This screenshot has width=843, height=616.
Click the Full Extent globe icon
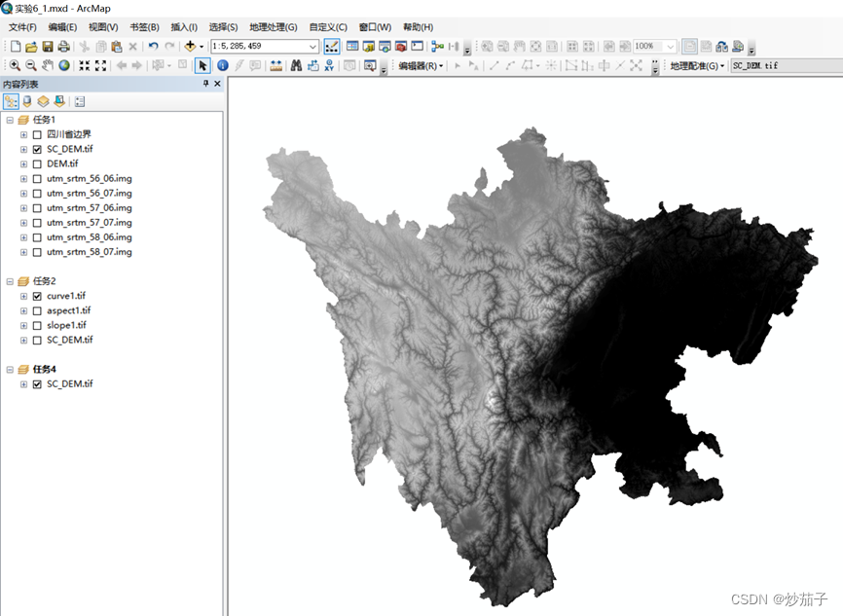64,65
